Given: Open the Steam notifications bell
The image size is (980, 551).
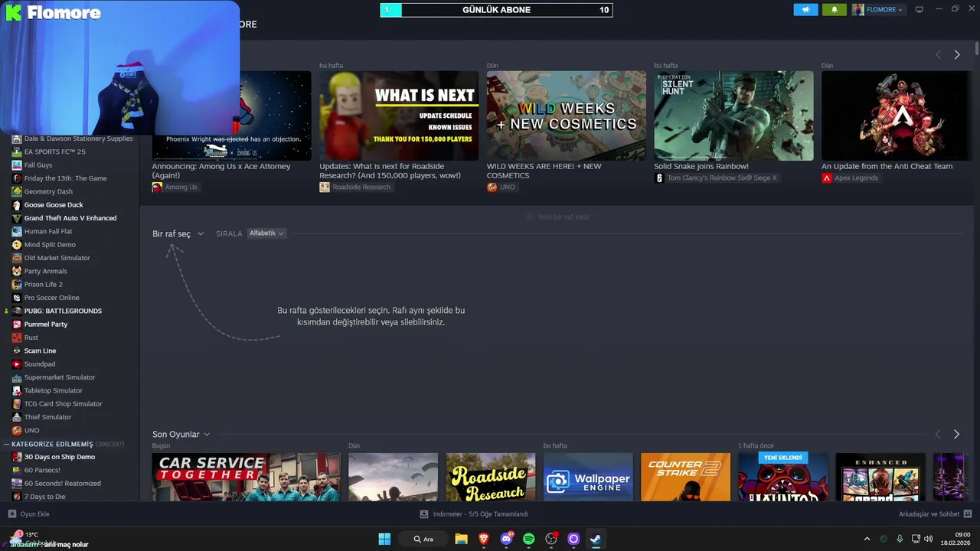Looking at the screenshot, I should pos(835,10).
